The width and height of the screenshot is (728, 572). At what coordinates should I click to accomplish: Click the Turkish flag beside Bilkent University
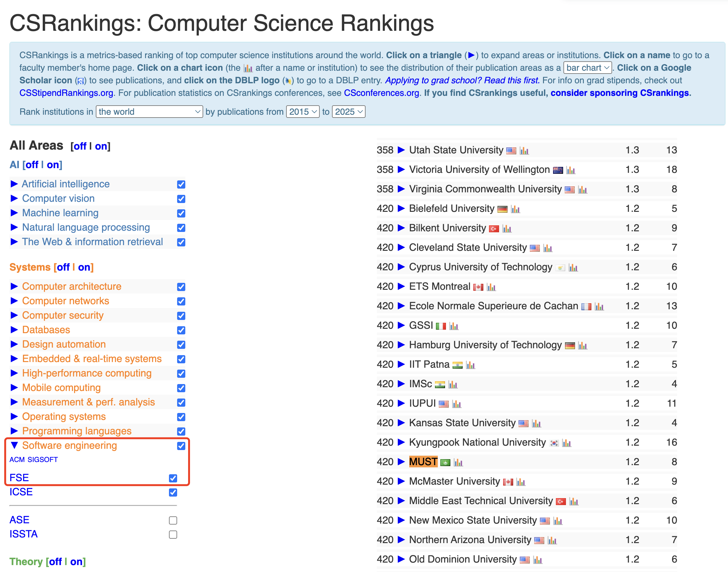click(x=494, y=229)
